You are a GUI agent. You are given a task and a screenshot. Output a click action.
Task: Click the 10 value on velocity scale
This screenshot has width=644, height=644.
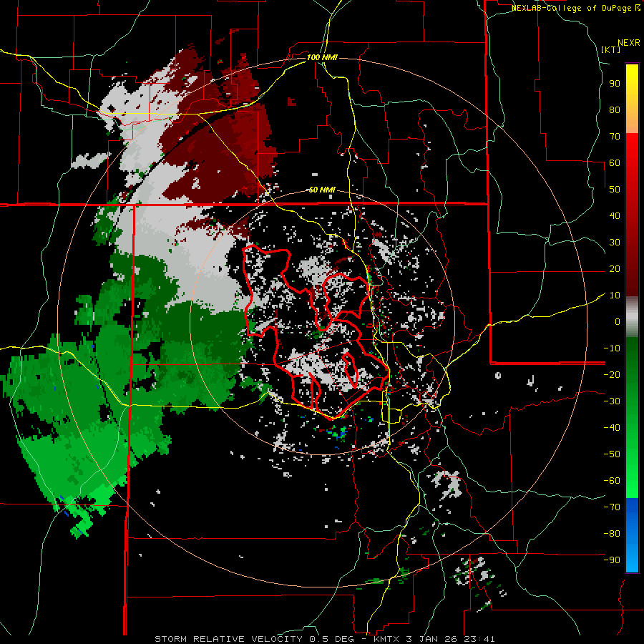[615, 296]
